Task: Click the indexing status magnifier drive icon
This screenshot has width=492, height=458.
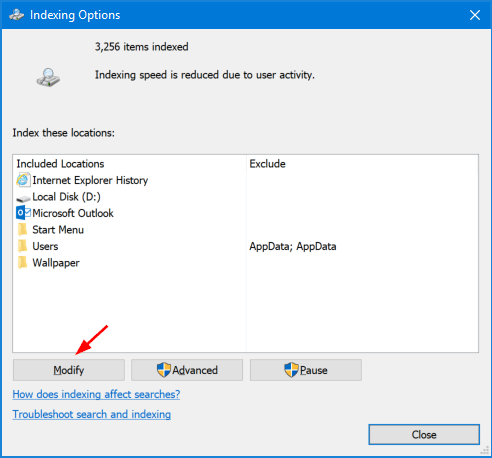Action: (x=48, y=77)
